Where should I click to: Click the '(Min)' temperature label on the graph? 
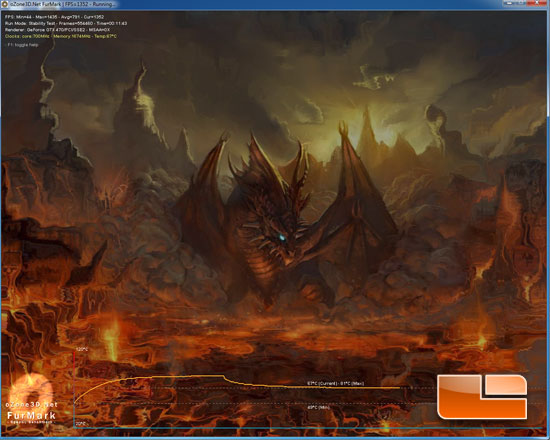click(x=318, y=408)
